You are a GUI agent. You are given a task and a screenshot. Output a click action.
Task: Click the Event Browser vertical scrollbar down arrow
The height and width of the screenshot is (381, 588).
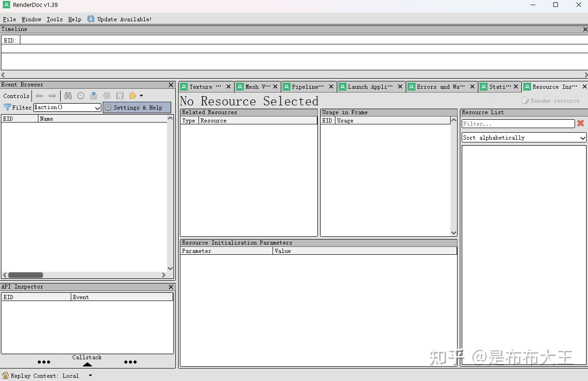pyautogui.click(x=170, y=268)
